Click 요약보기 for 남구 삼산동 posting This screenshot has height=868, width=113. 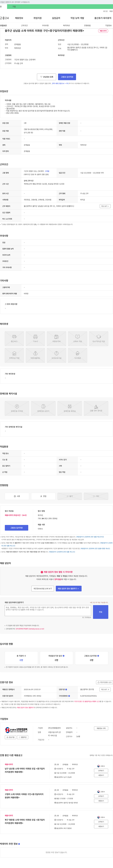[101, 771]
